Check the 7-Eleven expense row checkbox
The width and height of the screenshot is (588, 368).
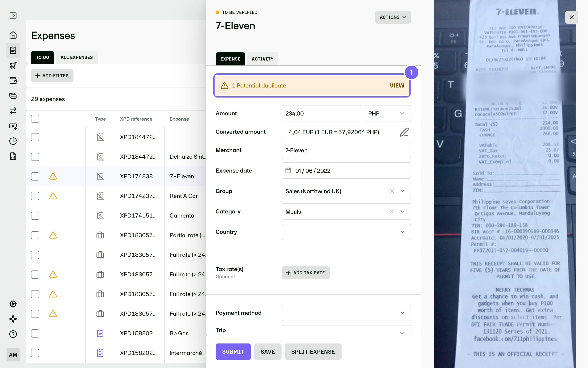(x=35, y=176)
